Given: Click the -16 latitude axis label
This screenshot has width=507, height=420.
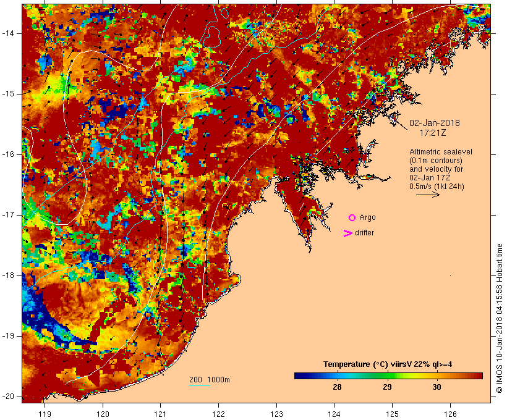Looking at the screenshot, I should tap(7, 154).
